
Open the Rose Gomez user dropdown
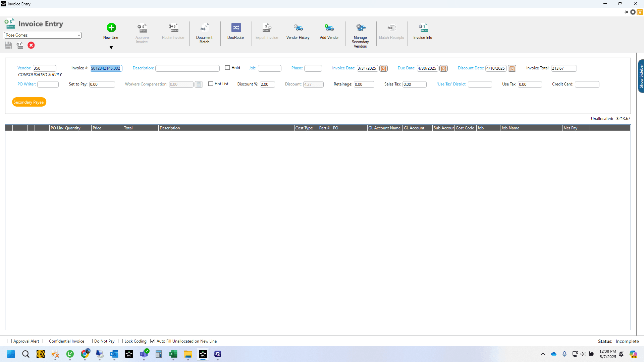[43, 35]
